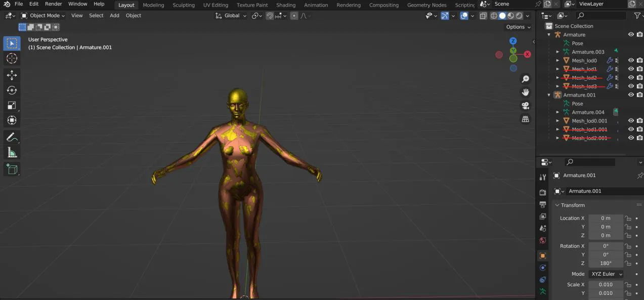Screen dimensions: 644x300
Task: Click the Options button in the viewport
Action: (516, 27)
